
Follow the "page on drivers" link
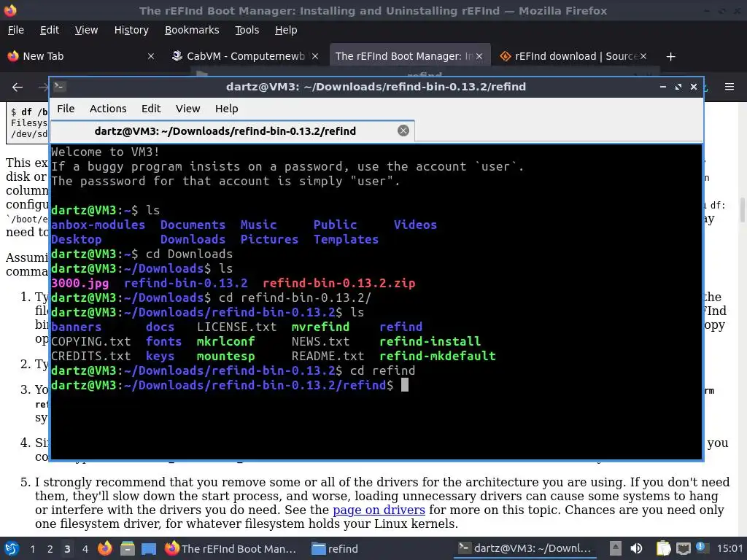click(379, 510)
